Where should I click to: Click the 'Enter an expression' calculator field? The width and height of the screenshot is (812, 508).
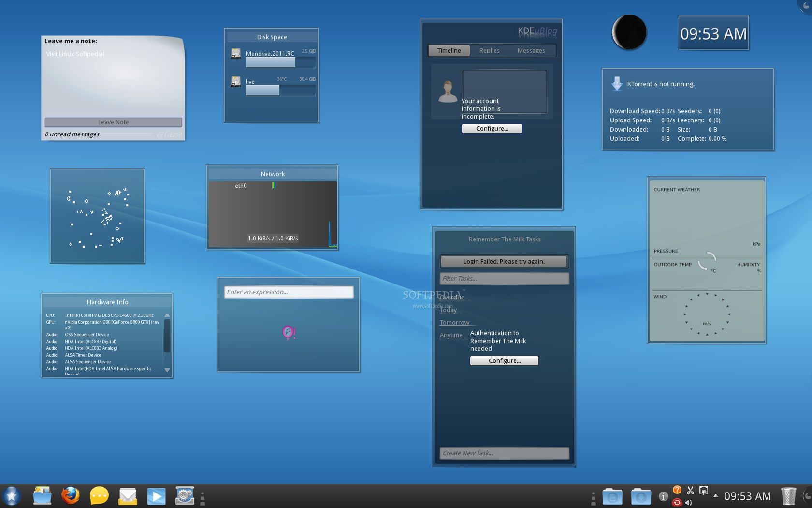[x=289, y=292]
